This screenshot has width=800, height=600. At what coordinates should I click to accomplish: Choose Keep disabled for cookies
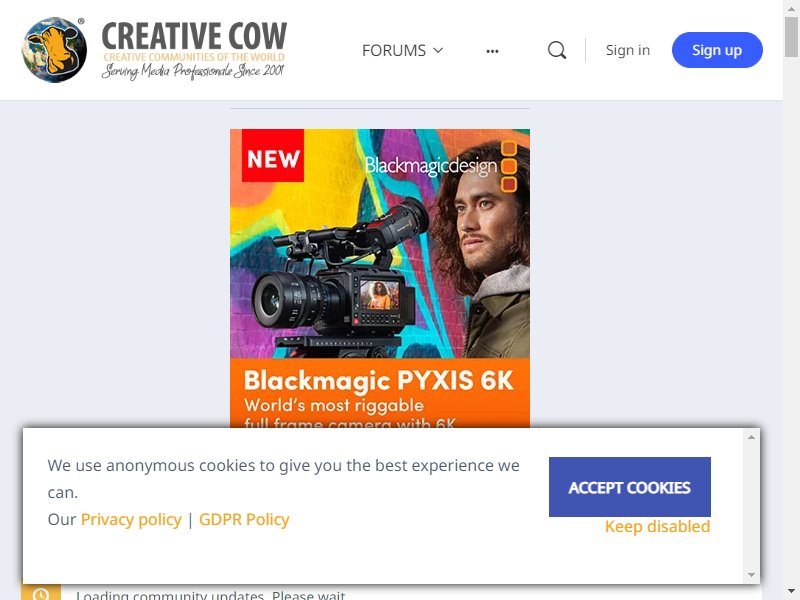click(x=657, y=526)
